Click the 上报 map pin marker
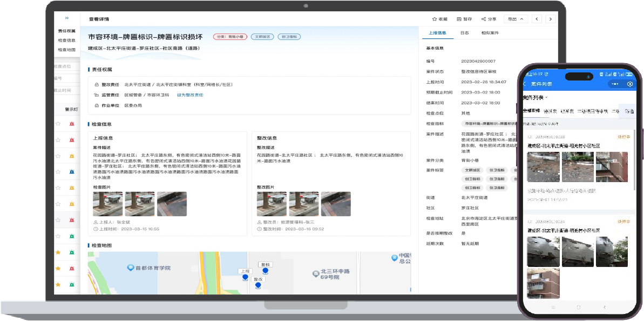The height and width of the screenshot is (321, 644). [x=245, y=277]
